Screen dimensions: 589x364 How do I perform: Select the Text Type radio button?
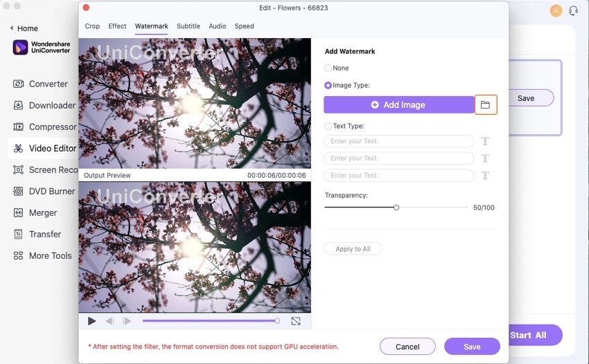[x=328, y=126]
